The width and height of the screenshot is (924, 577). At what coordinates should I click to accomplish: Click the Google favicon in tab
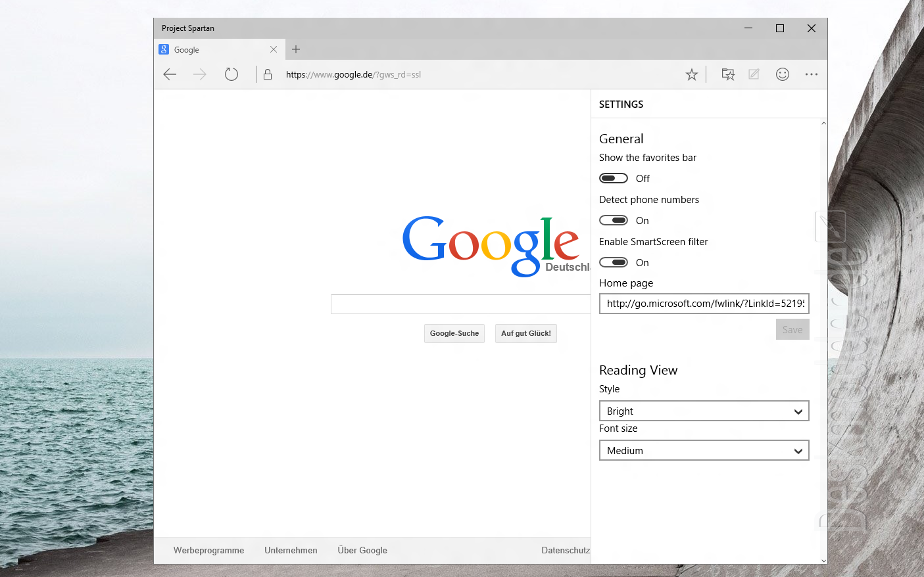tap(164, 49)
